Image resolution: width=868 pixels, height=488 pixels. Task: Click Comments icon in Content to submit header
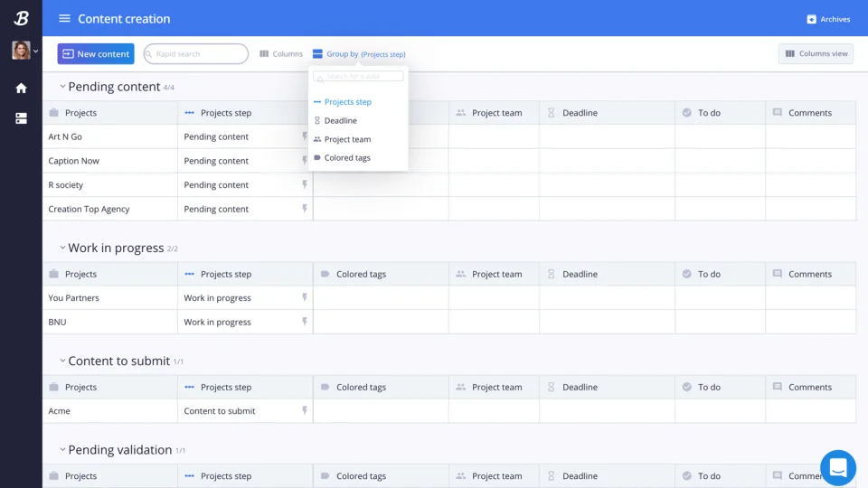(778, 387)
